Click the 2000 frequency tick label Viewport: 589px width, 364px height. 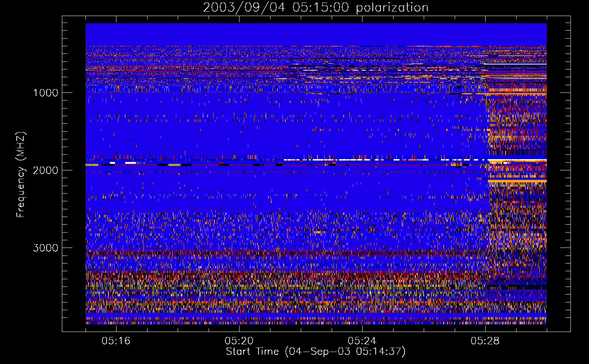pyautogui.click(x=46, y=170)
